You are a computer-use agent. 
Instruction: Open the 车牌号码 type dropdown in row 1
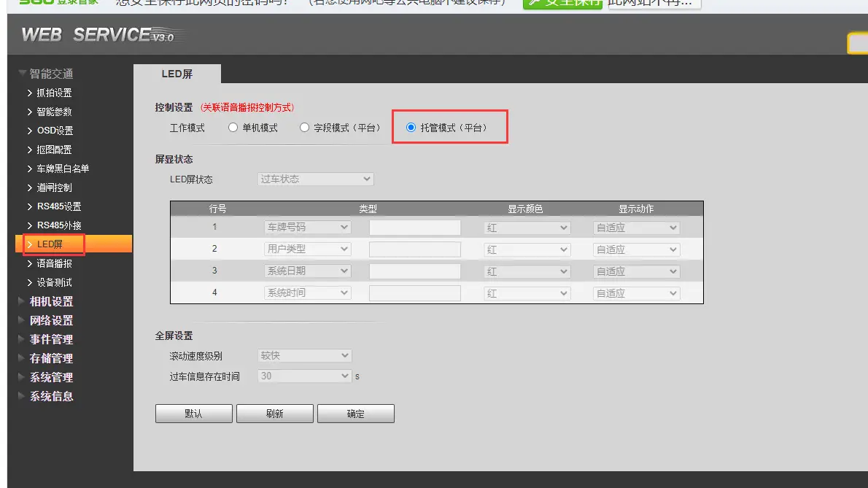(307, 227)
